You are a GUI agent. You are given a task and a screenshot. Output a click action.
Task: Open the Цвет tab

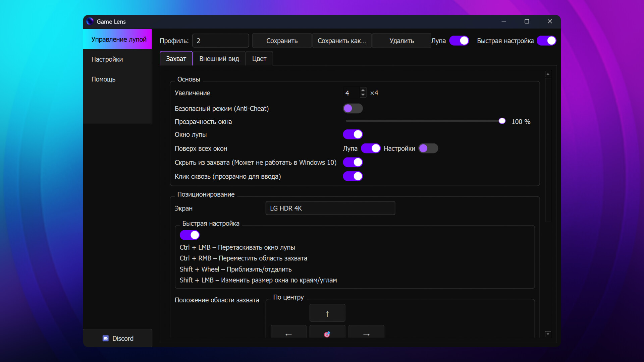(x=259, y=58)
